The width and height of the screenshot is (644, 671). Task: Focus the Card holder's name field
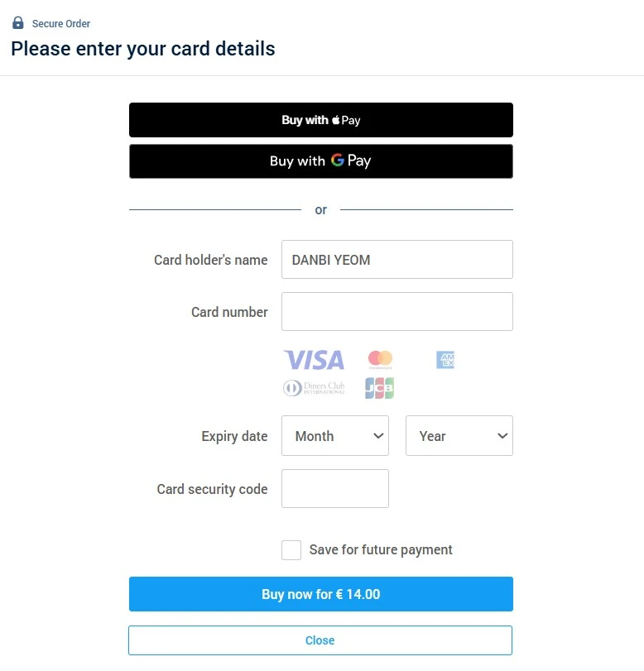pyautogui.click(x=397, y=260)
